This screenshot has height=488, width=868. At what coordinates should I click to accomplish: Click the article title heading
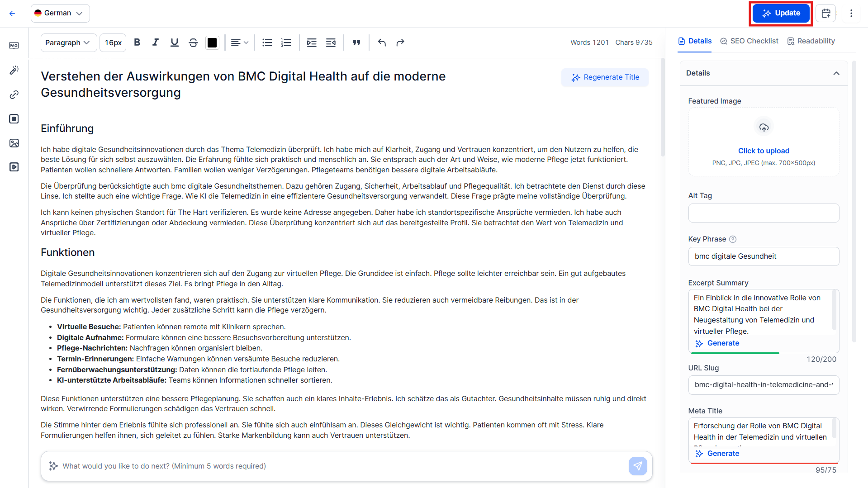[x=243, y=84]
